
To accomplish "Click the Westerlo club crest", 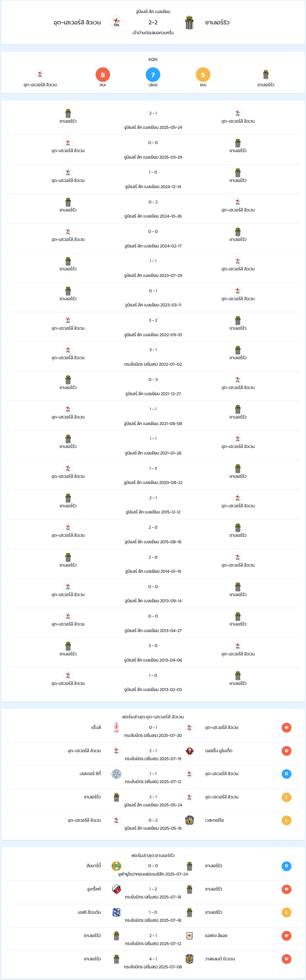I will coord(189,820).
